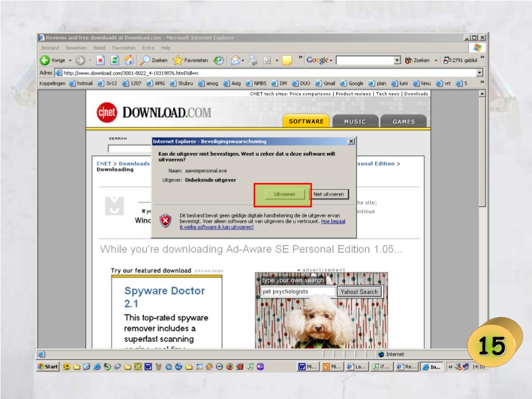Click the Downloads breadcrumb link

pyautogui.click(x=134, y=164)
